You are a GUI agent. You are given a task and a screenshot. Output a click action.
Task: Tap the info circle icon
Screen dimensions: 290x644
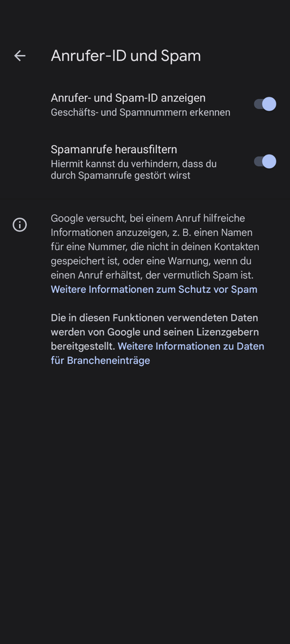coord(20,225)
